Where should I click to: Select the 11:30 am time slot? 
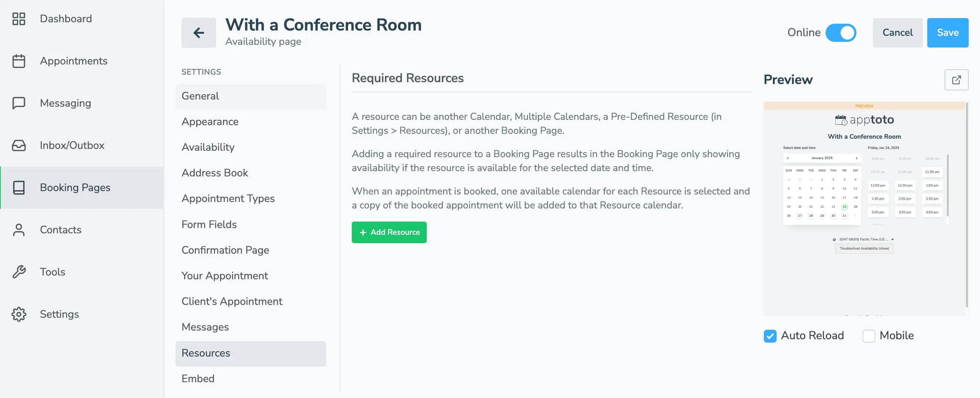pyautogui.click(x=932, y=172)
